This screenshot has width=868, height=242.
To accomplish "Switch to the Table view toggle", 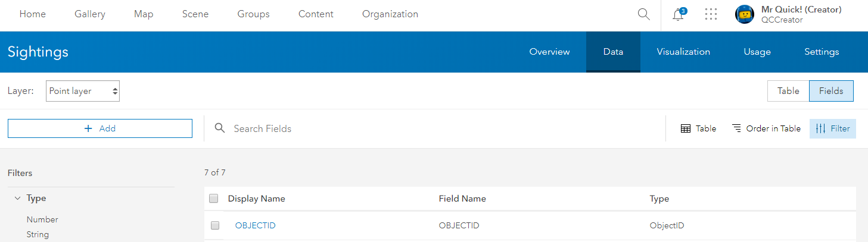I will coord(788,91).
